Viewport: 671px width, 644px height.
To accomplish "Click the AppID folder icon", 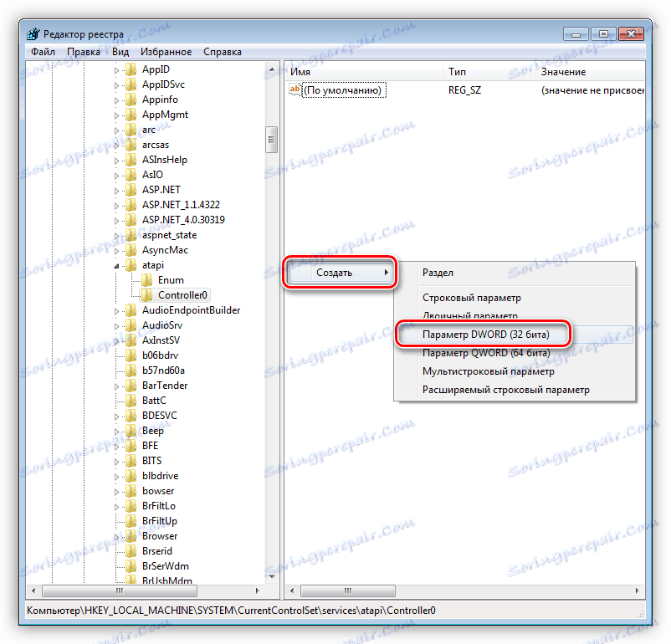I will click(x=131, y=69).
